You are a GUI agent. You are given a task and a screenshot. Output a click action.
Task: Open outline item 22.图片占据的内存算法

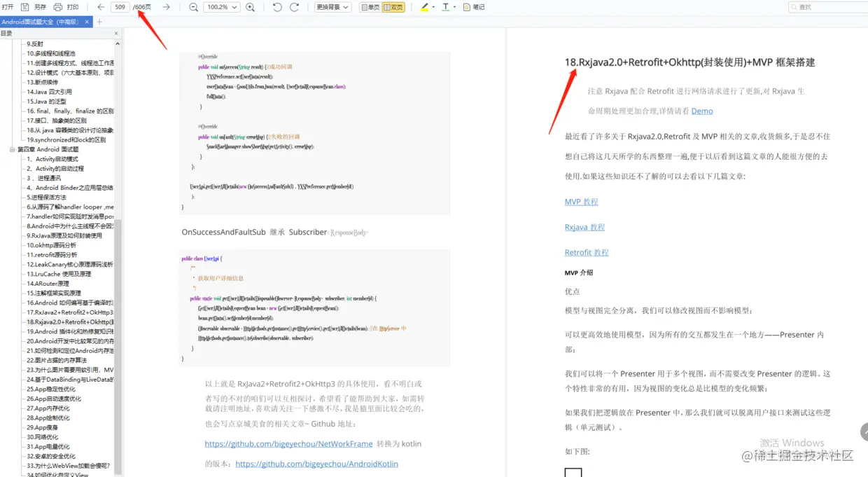click(x=57, y=360)
